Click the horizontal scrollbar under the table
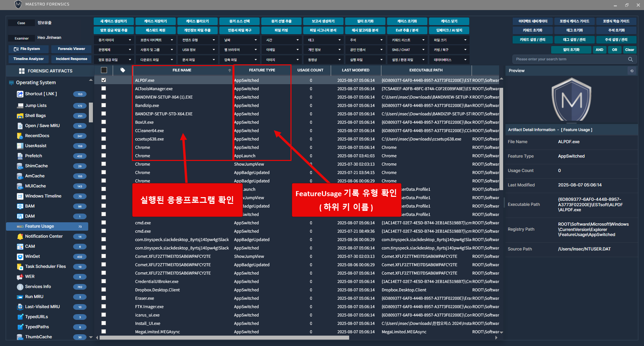 [x=224, y=338]
